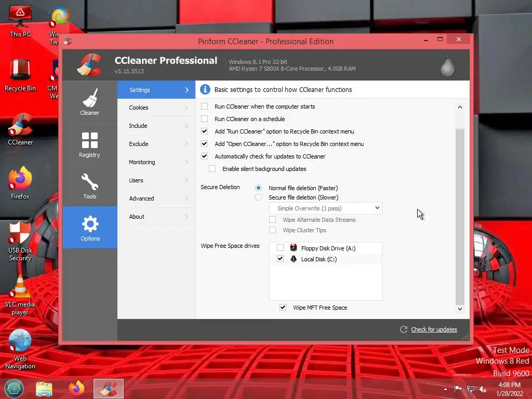This screenshot has height=399, width=532.
Task: Click the Start orb on taskbar
Action: [x=14, y=389]
